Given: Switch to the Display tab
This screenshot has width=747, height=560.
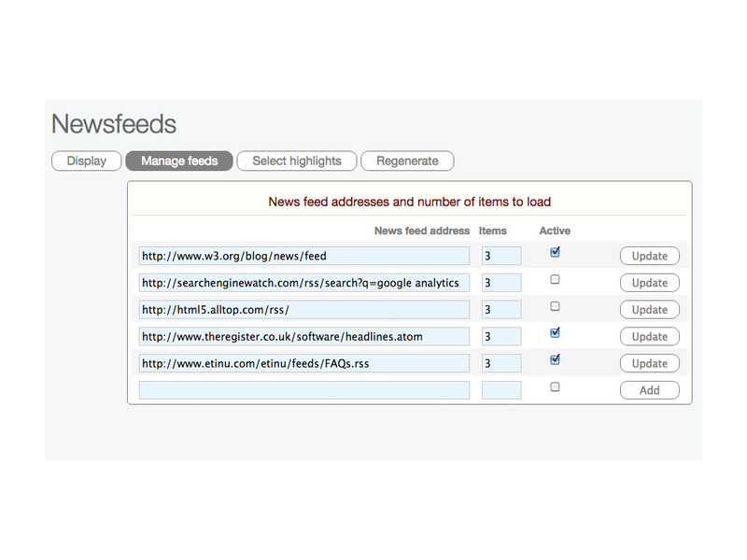Looking at the screenshot, I should click(86, 161).
